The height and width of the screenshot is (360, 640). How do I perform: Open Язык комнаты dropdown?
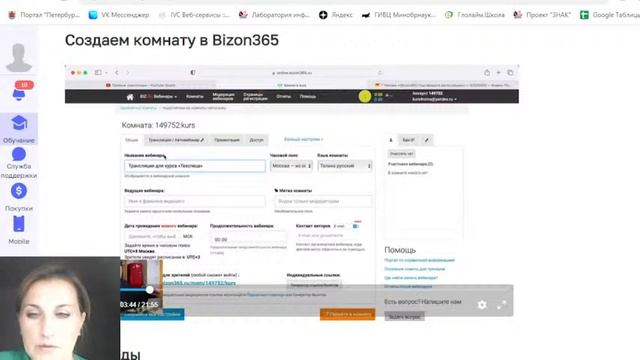pyautogui.click(x=345, y=166)
